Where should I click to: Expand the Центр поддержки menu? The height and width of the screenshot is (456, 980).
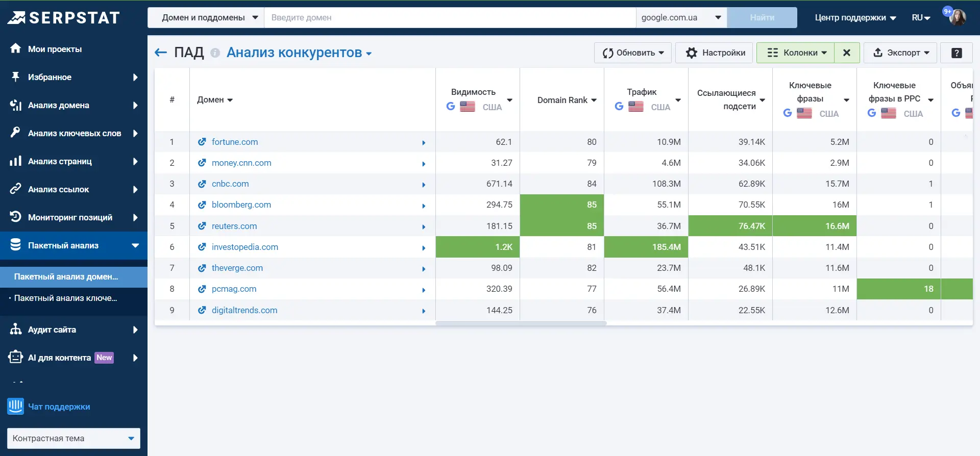click(x=855, y=18)
